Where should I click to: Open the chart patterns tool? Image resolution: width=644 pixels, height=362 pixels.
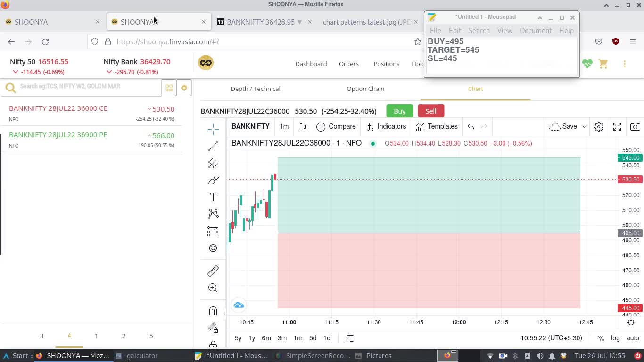coord(213,214)
